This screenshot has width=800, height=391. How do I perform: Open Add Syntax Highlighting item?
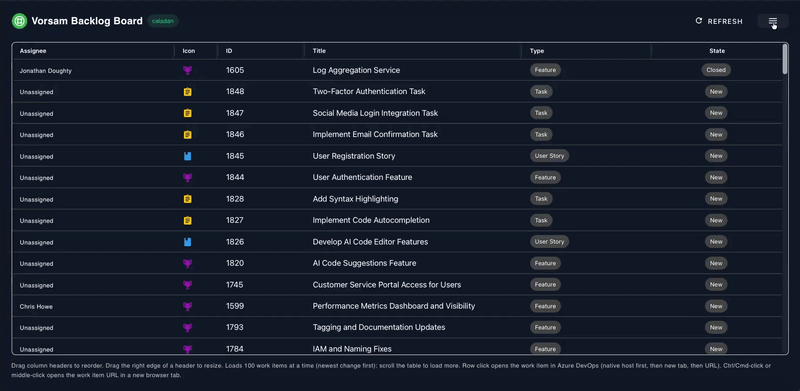click(355, 199)
